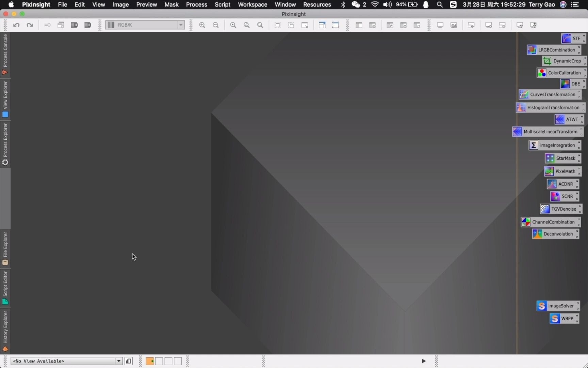Open the PixelMath process icon
The width and height of the screenshot is (588, 368).
[562, 171]
